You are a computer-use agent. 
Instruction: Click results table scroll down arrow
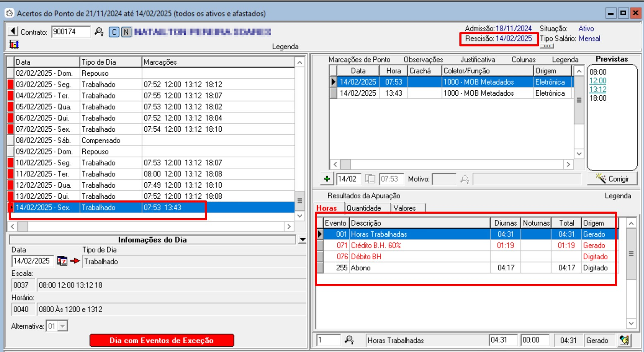coord(631,323)
